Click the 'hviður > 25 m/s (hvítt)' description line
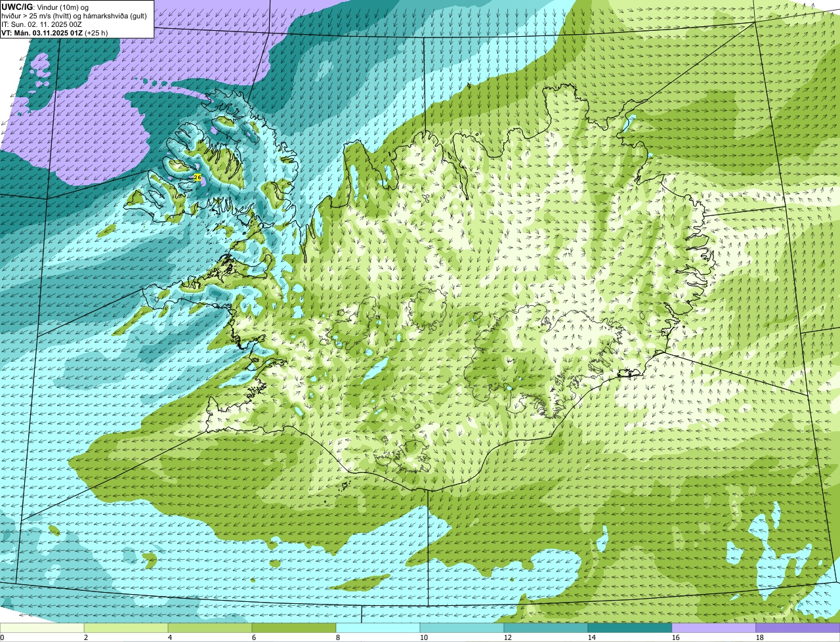Image resolution: width=840 pixels, height=642 pixels. coord(73,16)
